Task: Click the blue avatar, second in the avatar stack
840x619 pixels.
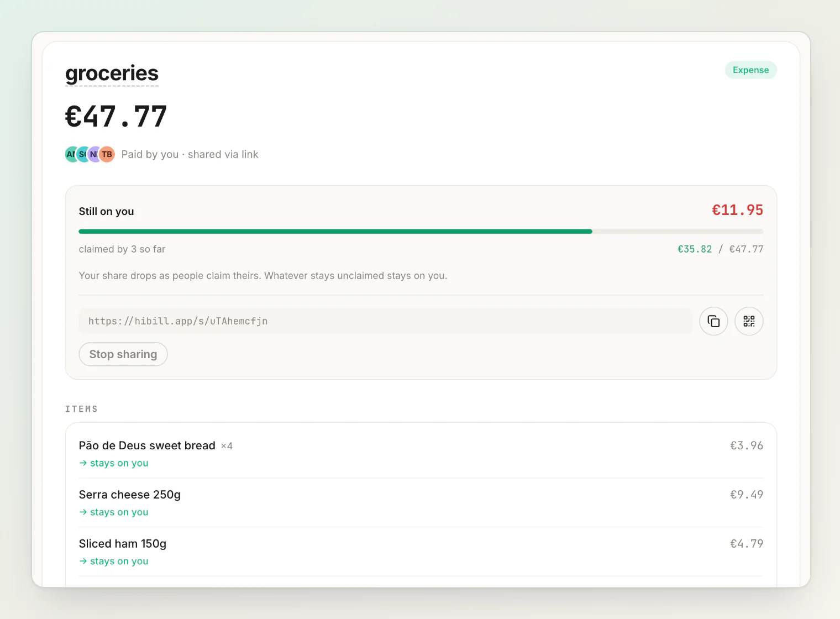Action: point(83,154)
